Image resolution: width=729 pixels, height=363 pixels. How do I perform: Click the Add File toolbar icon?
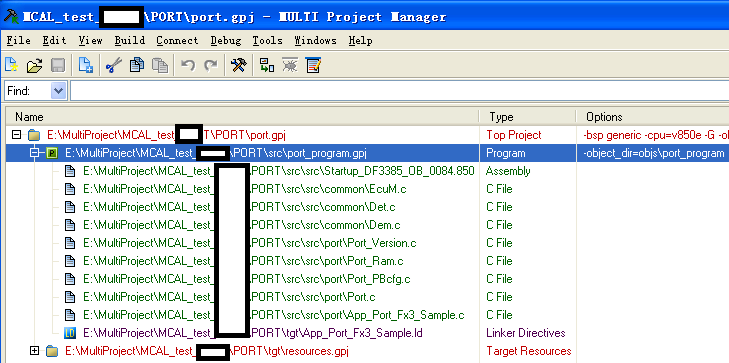86,65
